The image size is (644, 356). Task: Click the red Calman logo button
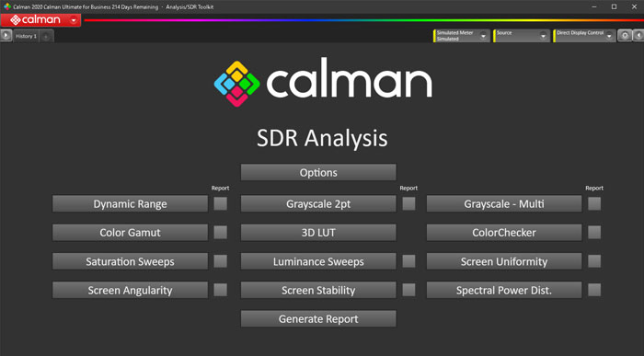pyautogui.click(x=35, y=19)
